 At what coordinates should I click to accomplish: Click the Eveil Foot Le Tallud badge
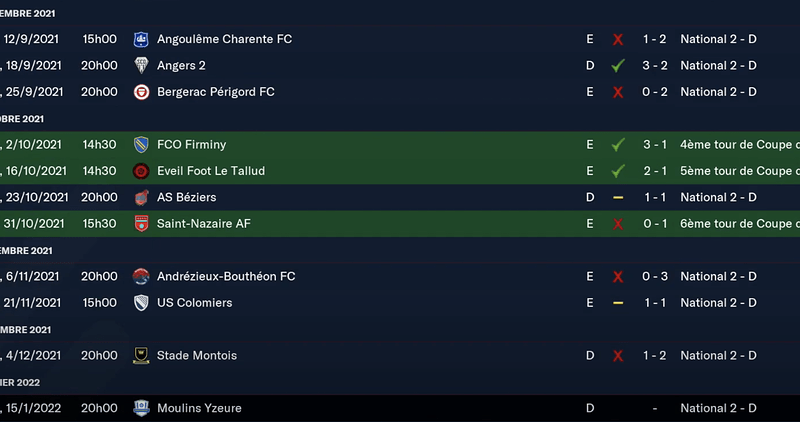pyautogui.click(x=141, y=171)
